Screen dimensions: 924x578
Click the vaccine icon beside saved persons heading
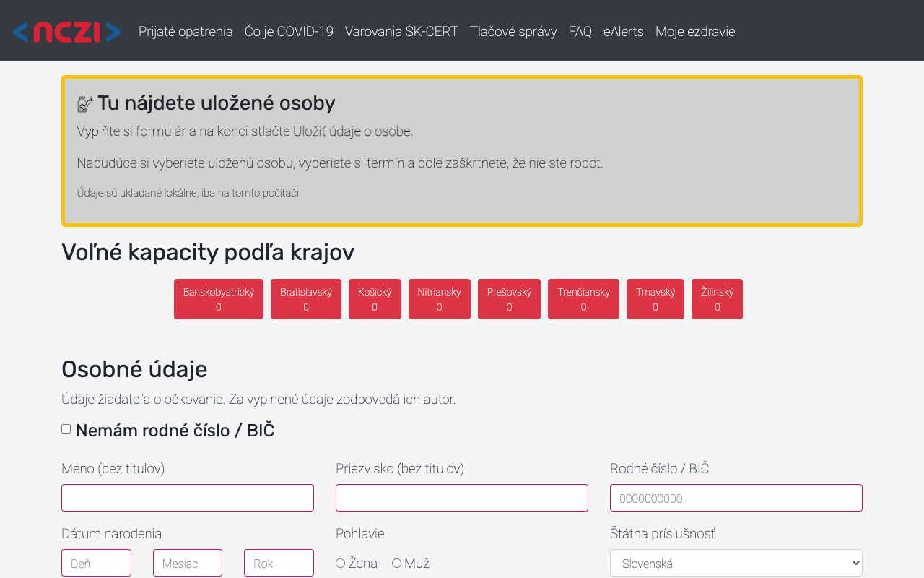(85, 104)
